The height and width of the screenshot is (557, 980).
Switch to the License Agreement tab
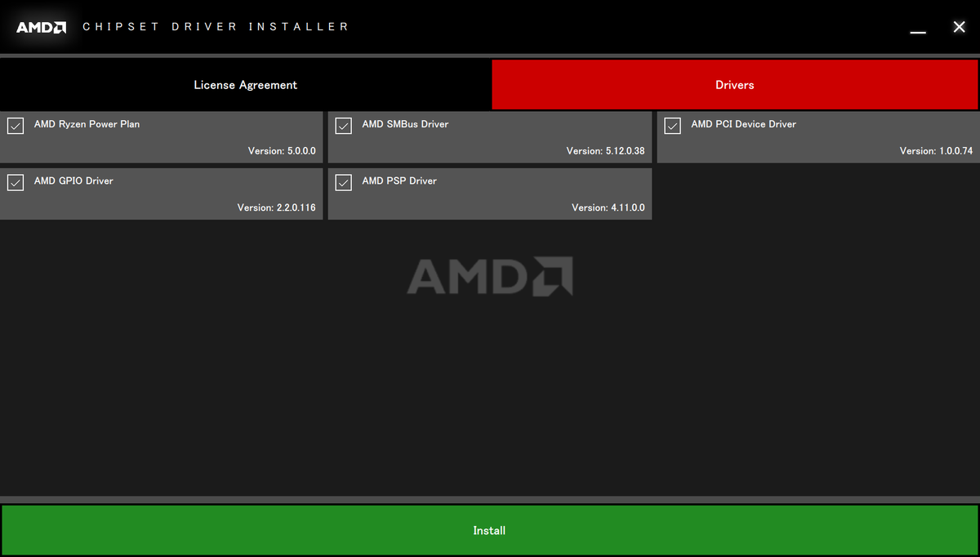245,85
